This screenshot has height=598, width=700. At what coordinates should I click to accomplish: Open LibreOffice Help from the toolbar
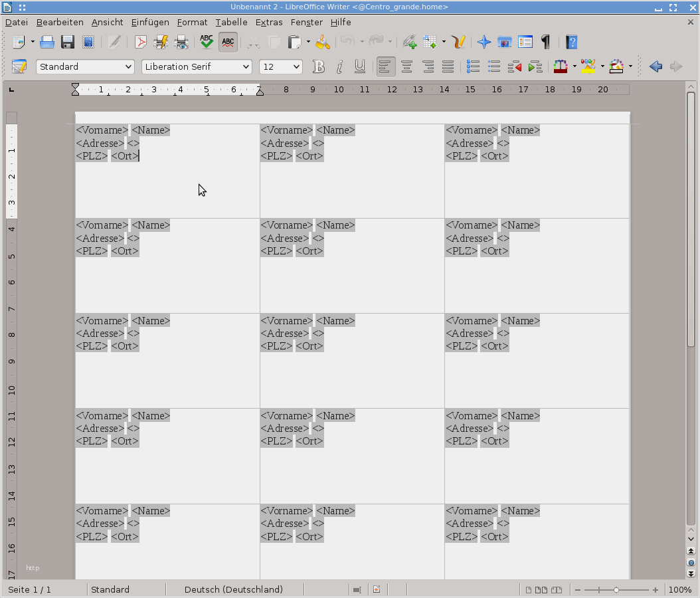[571, 42]
